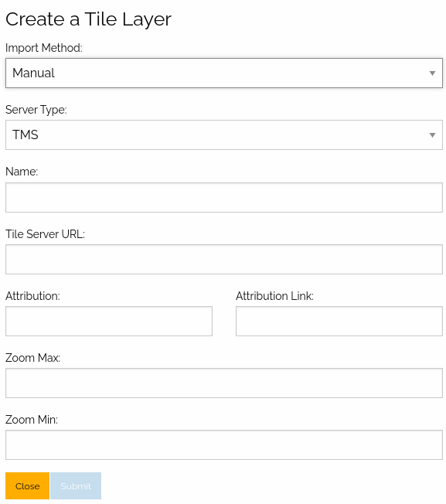This screenshot has height=504, width=446.
Task: Click the Name input field
Action: (x=224, y=197)
